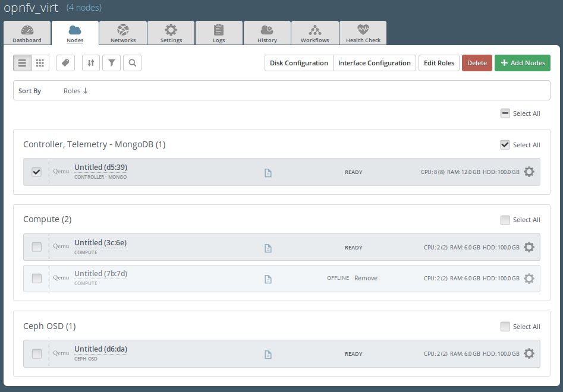Viewport: 563px width, 392px height.
Task: Click the Compute (2) group heading
Action: click(48, 220)
